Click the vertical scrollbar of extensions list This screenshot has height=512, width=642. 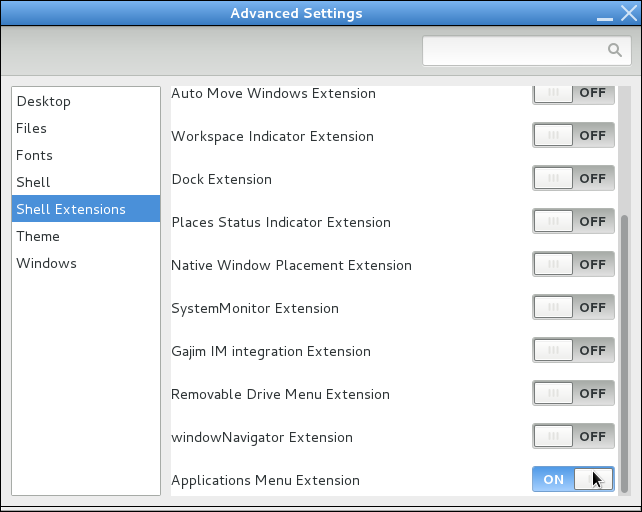click(x=624, y=353)
